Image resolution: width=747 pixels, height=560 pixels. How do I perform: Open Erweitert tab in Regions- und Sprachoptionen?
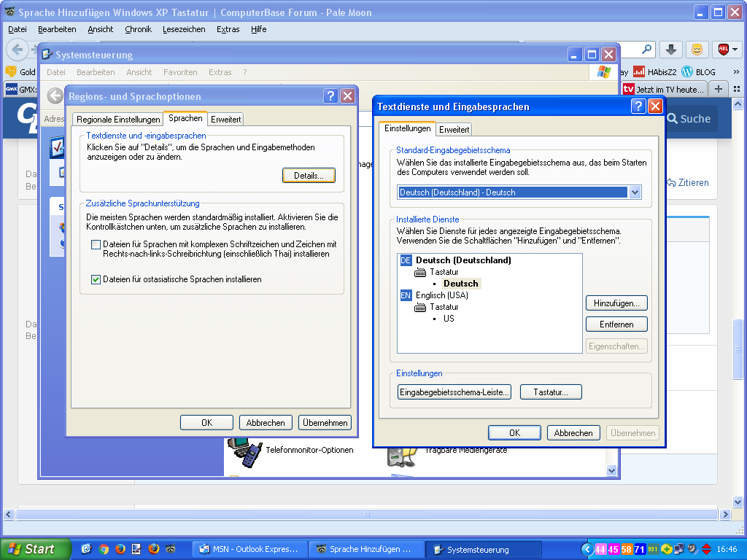coord(226,120)
